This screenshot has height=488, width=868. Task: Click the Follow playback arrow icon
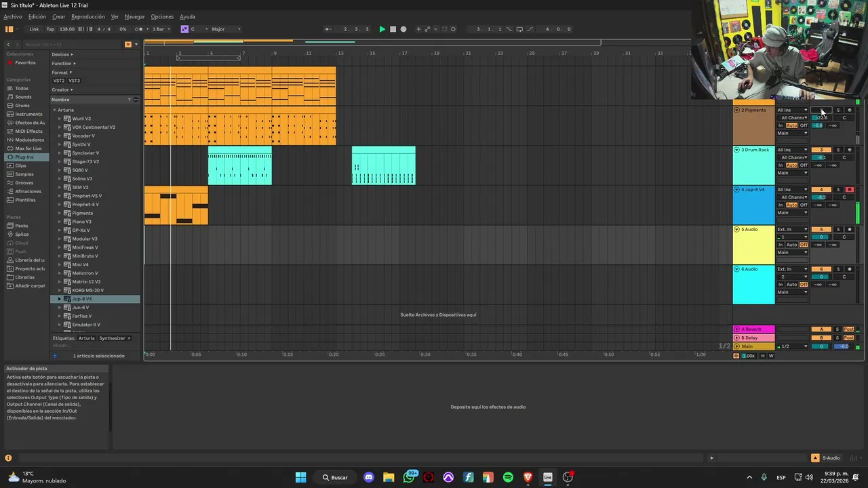tap(328, 29)
